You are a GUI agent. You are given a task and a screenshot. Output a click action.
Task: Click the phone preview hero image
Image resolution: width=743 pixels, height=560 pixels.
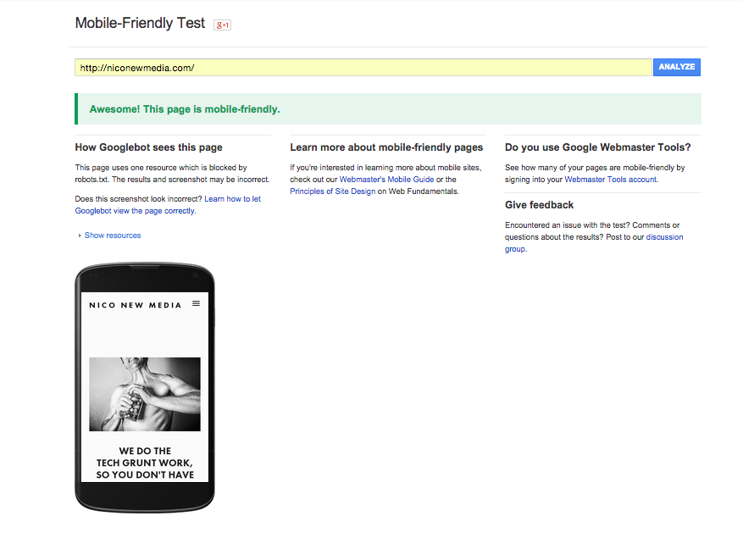145,394
